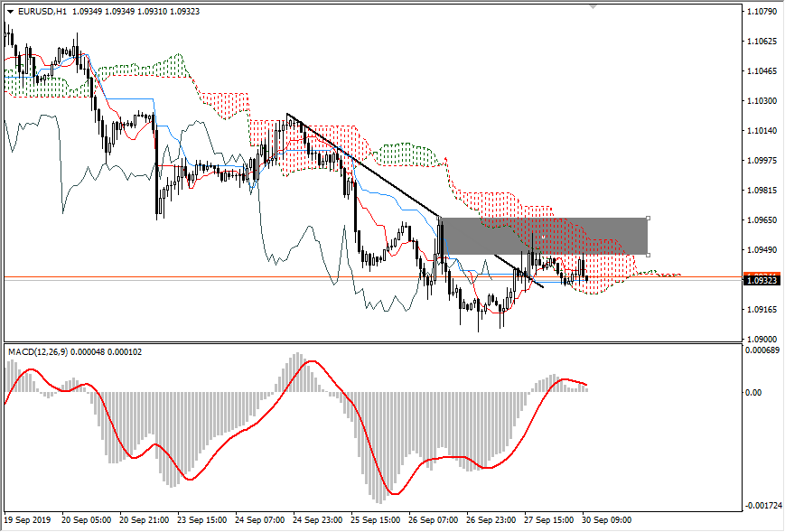Click the rectangle's center move handle
Image resolution: width=785 pixels, height=532 pixels.
pyautogui.click(x=544, y=236)
